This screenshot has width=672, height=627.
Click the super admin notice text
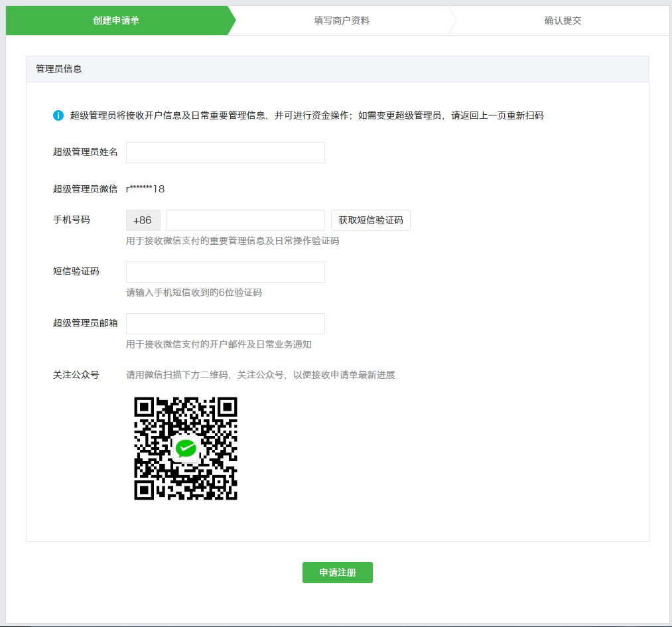tap(307, 115)
